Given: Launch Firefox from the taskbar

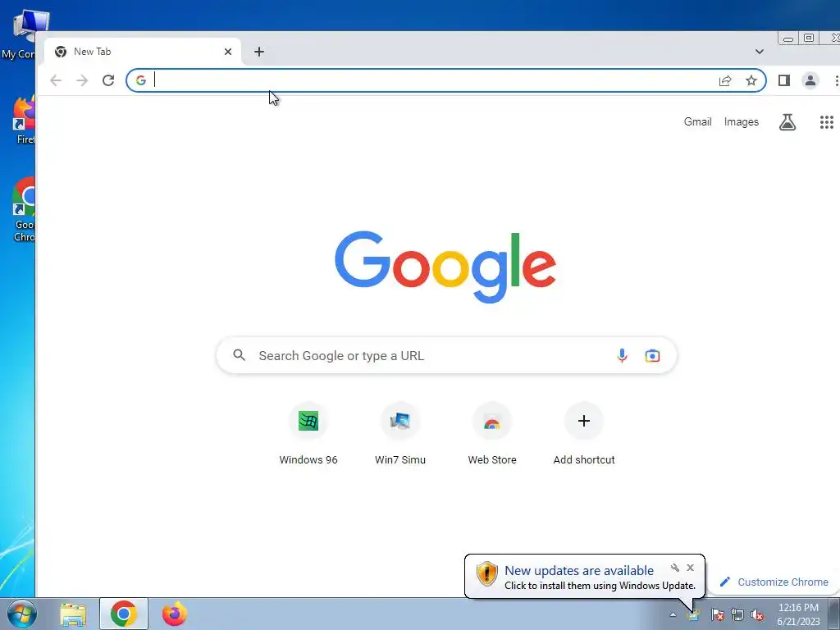Looking at the screenshot, I should coord(175,614).
